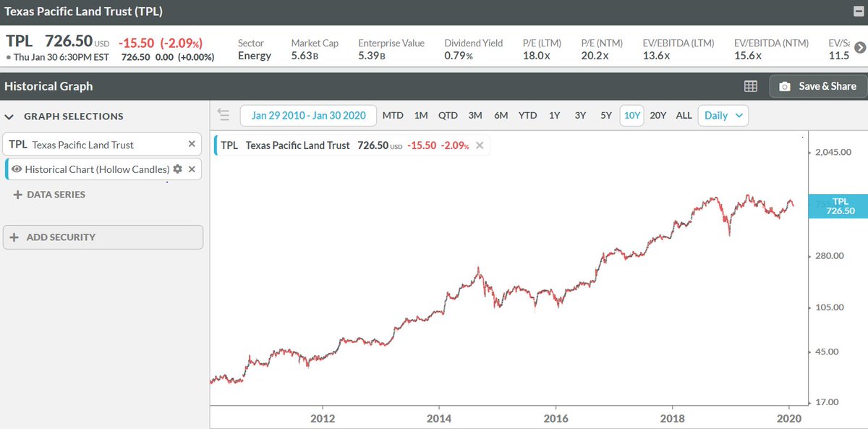Toggle the sidebar panel collapse icon
This screenshot has width=868, height=429.
tap(223, 115)
